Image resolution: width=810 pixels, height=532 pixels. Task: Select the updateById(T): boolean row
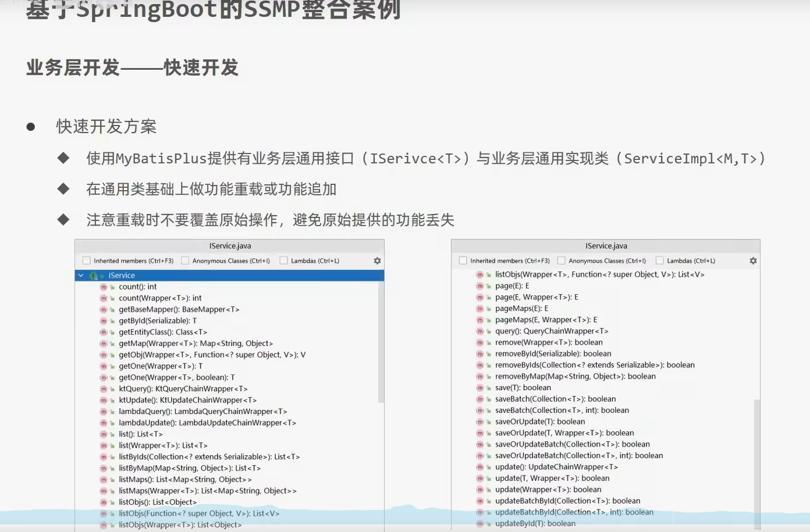[x=603, y=524]
